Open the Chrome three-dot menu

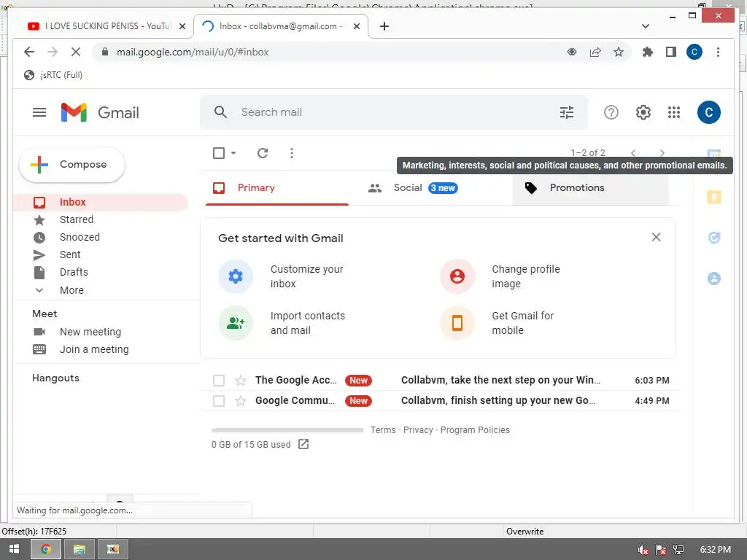click(718, 52)
